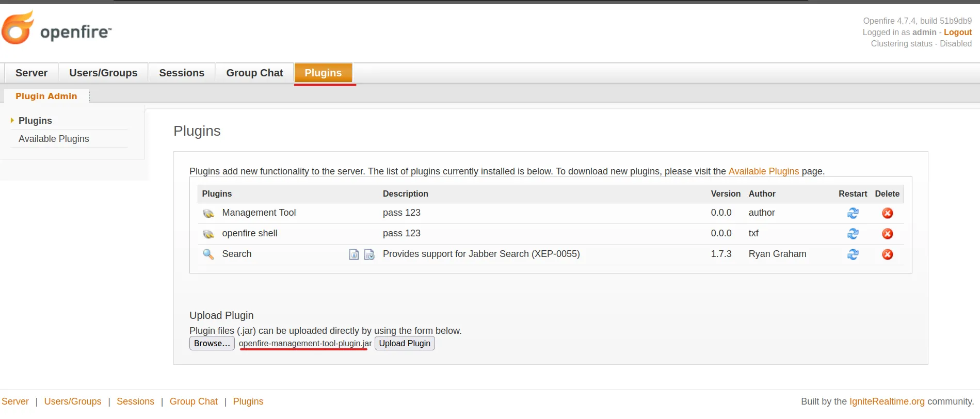Open the footer Sessions link
The image size is (980, 419).
[135, 401]
